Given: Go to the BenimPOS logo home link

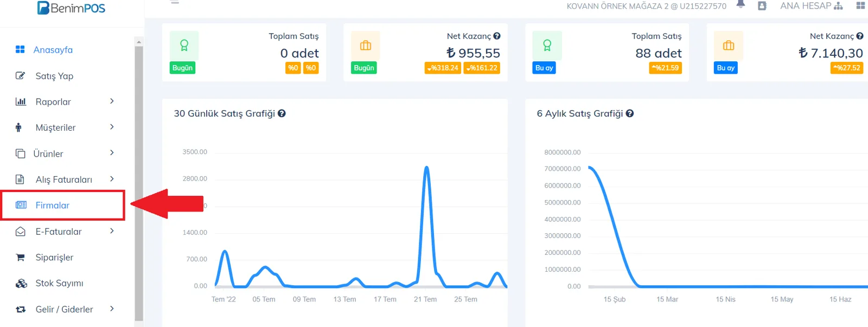Looking at the screenshot, I should tap(71, 8).
